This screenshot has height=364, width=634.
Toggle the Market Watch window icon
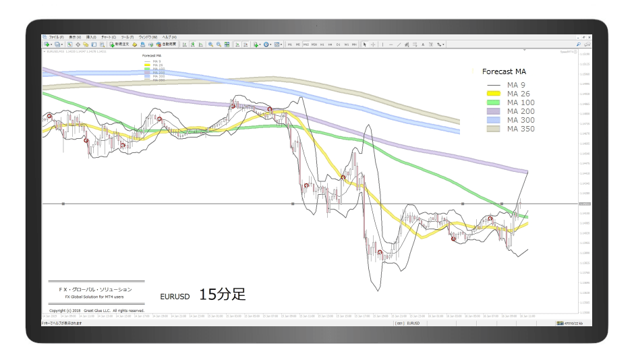tap(69, 44)
